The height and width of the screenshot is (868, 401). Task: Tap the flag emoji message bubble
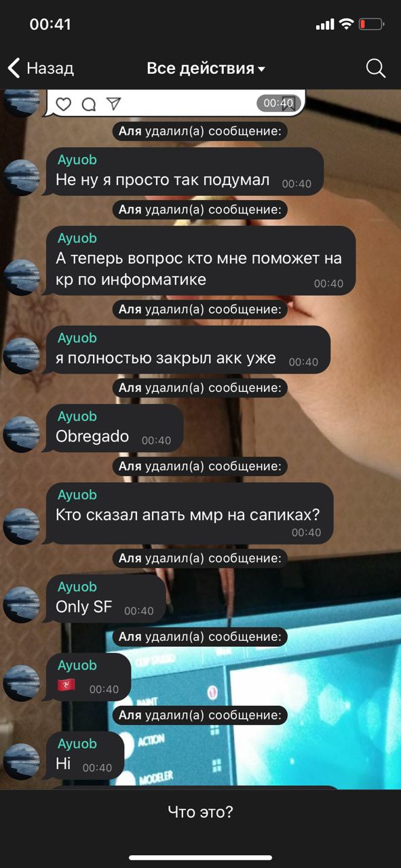click(88, 677)
